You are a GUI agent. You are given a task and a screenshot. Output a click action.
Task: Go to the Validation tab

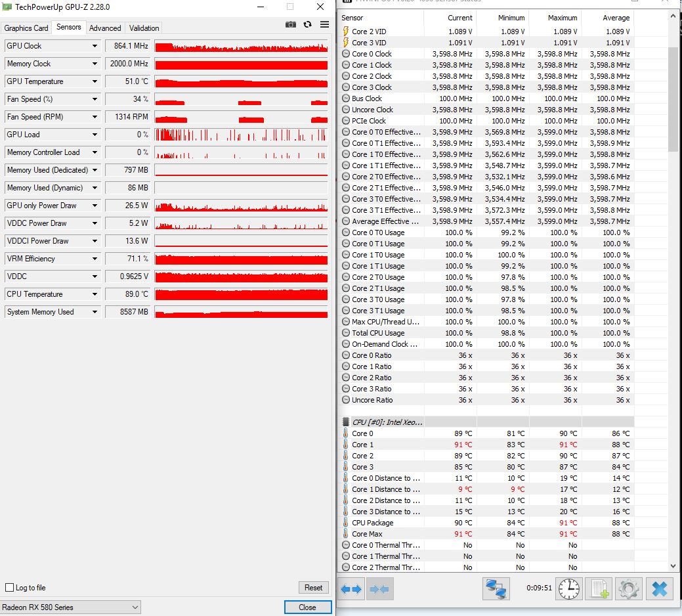pyautogui.click(x=144, y=28)
